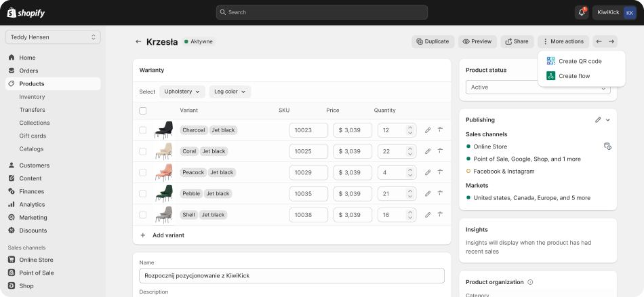Check the Charcoal variant checkbox
The image size is (644, 297).
143,130
